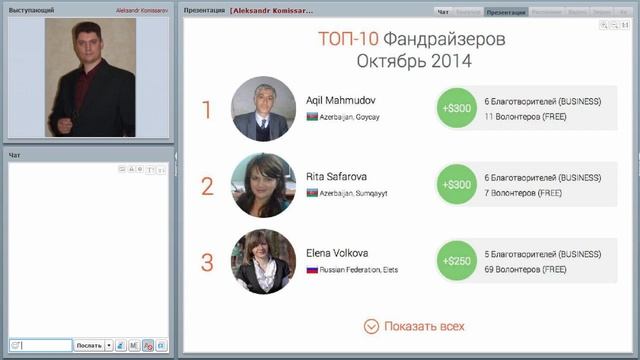
Task: Click the blue pencil icon beside the send dropdown
Action: [120, 346]
